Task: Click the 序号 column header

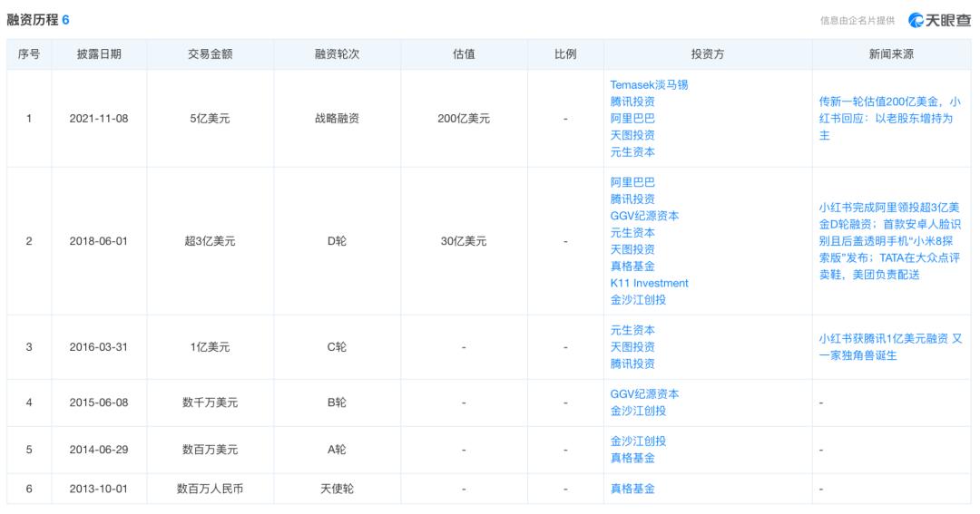Action: coord(29,54)
